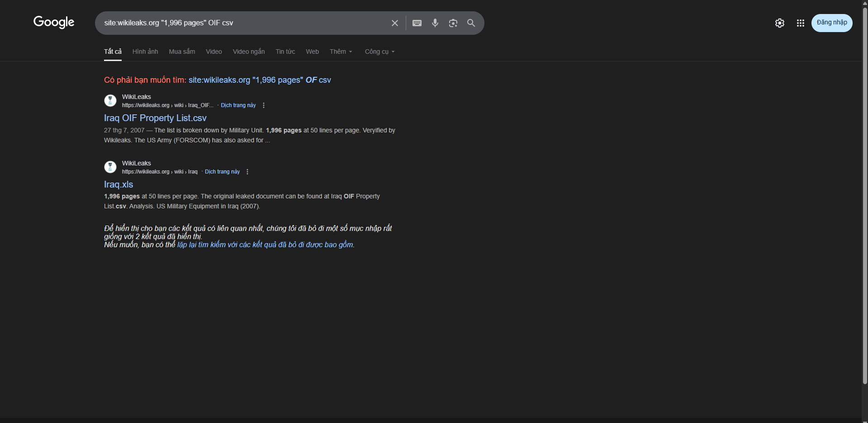
Task: Open more options for Iraq.xls result
Action: click(x=247, y=172)
